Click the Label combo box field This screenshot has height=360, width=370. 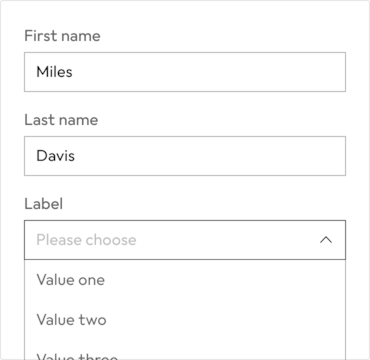tap(185, 240)
